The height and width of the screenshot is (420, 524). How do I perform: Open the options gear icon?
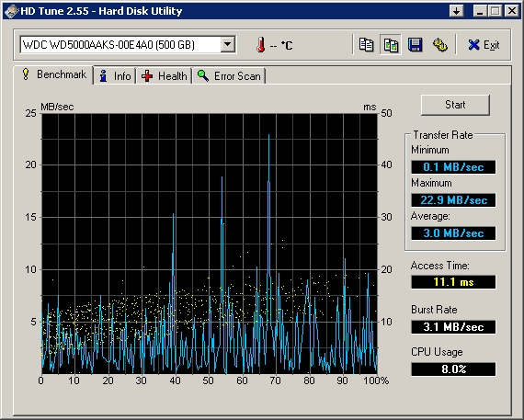pyautogui.click(x=439, y=45)
